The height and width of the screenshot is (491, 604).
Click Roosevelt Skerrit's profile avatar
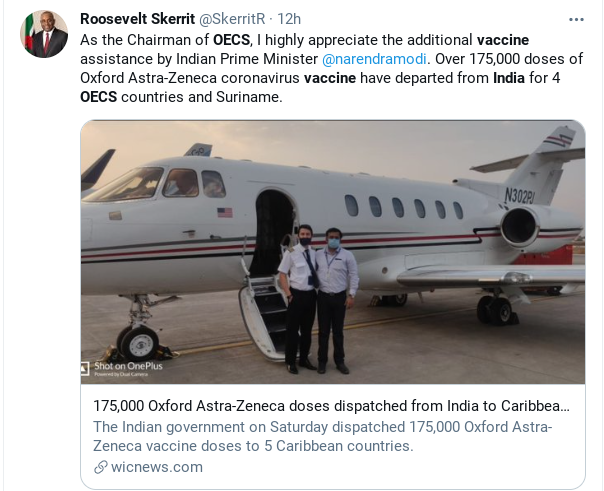44,35
